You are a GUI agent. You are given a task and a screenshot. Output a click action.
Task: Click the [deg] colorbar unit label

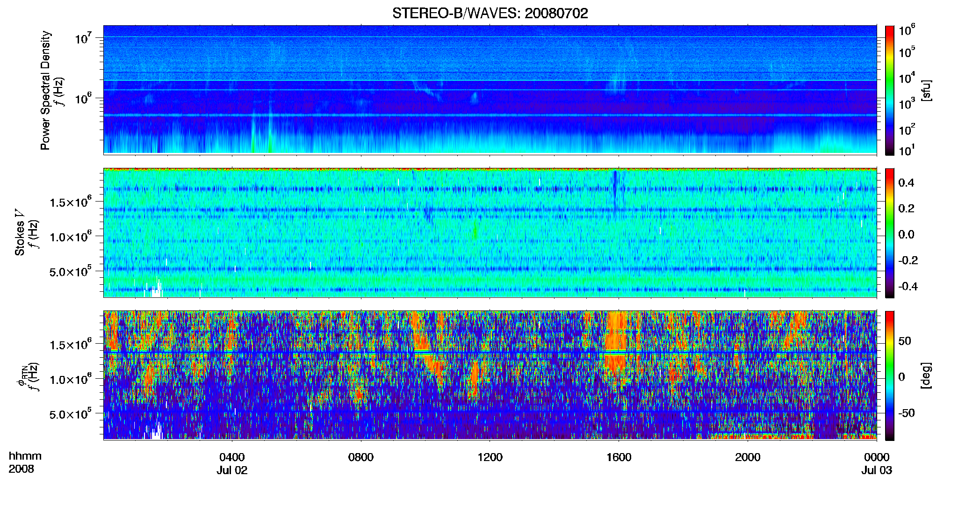[926, 375]
